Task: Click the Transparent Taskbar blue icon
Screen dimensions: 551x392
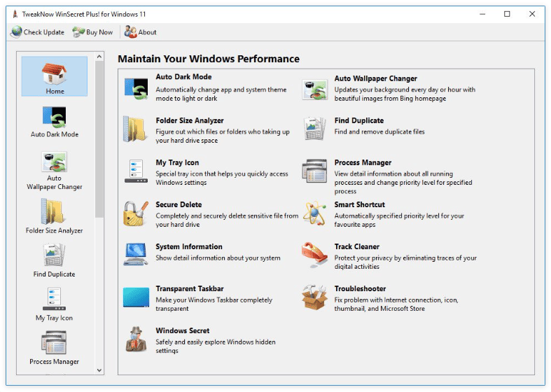Action: [x=136, y=297]
